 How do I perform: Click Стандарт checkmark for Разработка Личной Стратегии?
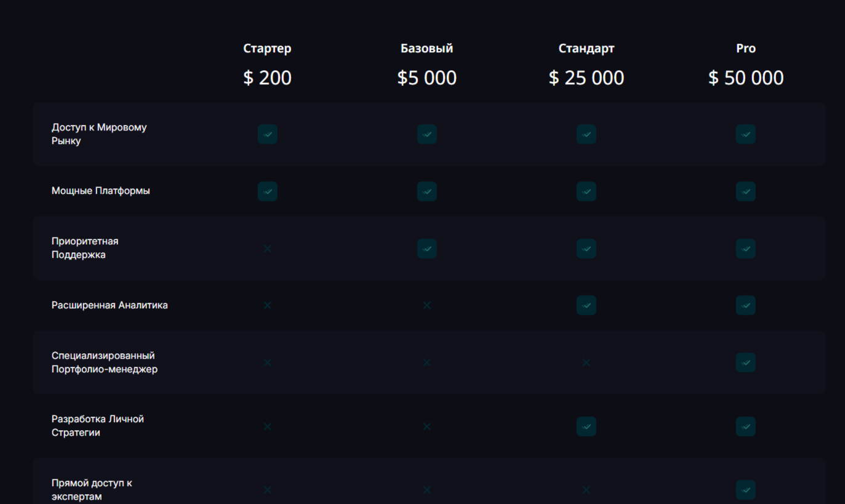coord(586,426)
